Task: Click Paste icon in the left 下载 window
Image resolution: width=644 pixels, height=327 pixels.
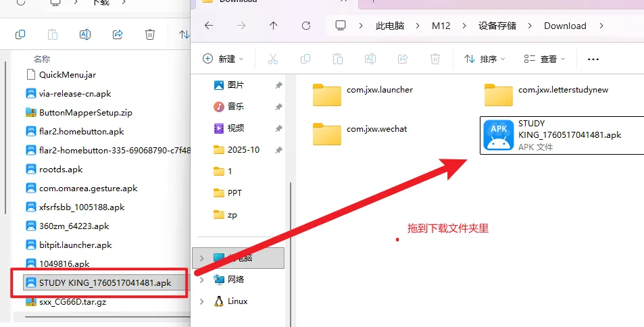Action: coord(53,34)
